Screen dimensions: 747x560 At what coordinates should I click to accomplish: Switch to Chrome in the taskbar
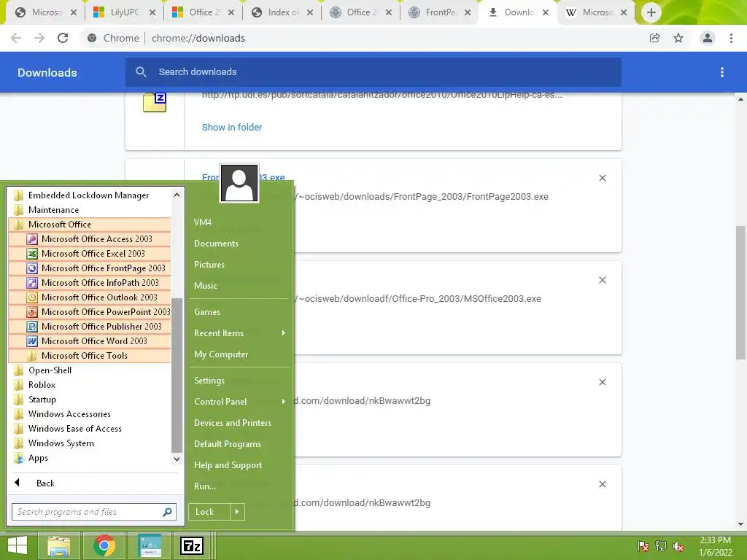(x=104, y=545)
